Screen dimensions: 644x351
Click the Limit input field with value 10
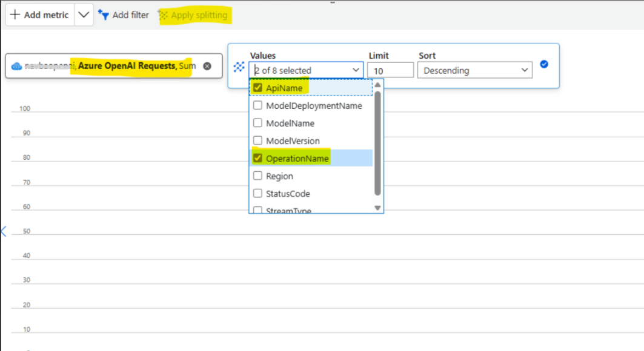pos(390,71)
